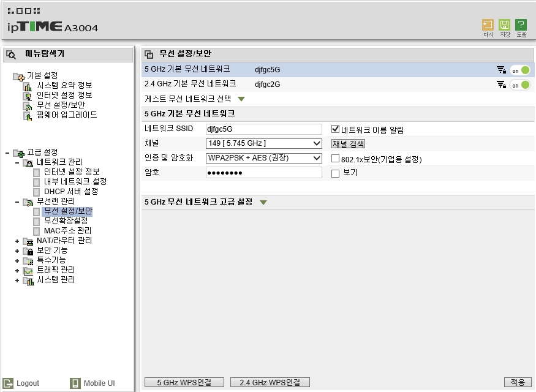Open 무선확장설정 menu item
The height and width of the screenshot is (392, 536).
tap(66, 221)
